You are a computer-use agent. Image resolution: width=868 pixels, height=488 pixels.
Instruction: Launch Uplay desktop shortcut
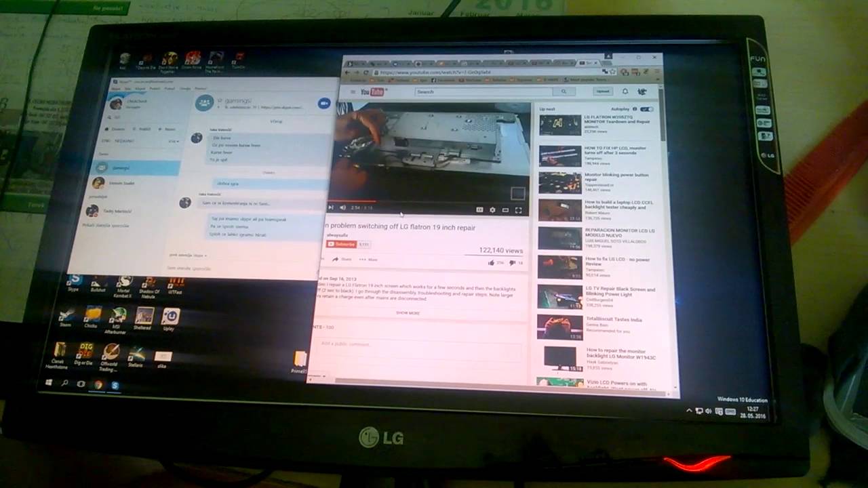coord(170,318)
